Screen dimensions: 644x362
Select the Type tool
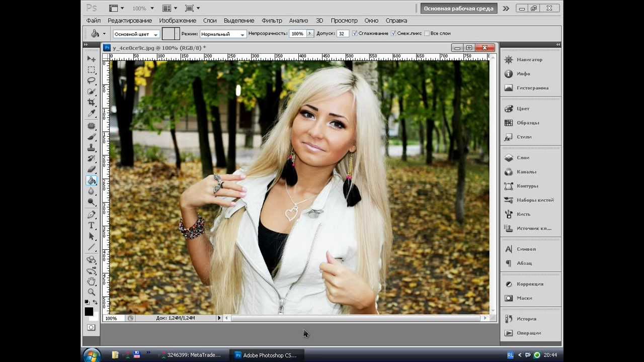point(91,226)
